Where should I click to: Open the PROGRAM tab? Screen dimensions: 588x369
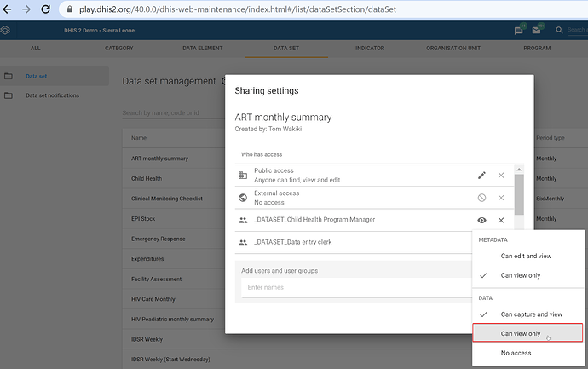[537, 48]
